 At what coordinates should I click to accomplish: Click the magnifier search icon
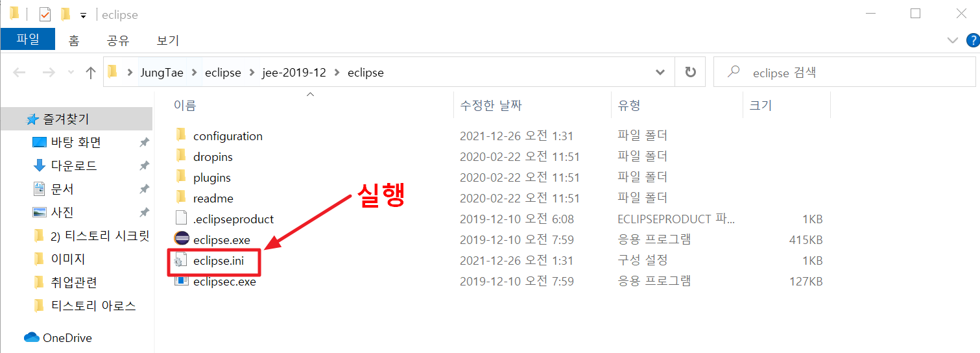[734, 72]
